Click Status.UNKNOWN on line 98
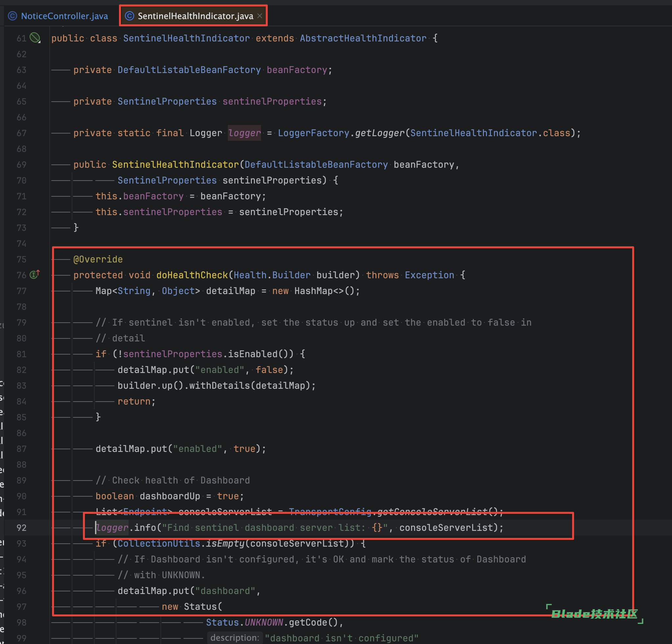Screen dimensions: 672x644 pos(245,622)
